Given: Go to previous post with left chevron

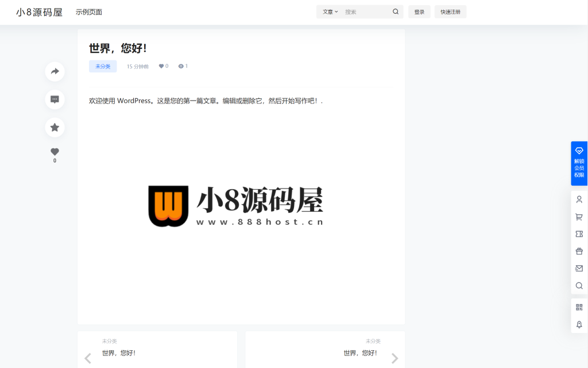Looking at the screenshot, I should [88, 358].
